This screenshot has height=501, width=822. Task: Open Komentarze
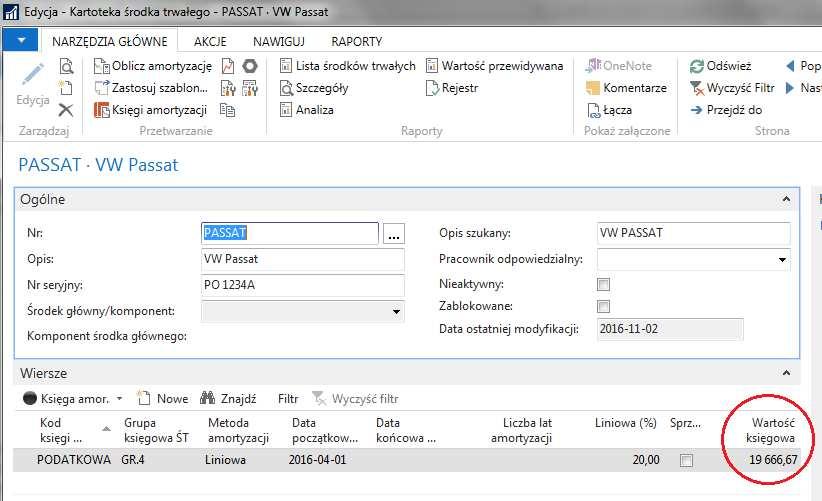pos(626,88)
